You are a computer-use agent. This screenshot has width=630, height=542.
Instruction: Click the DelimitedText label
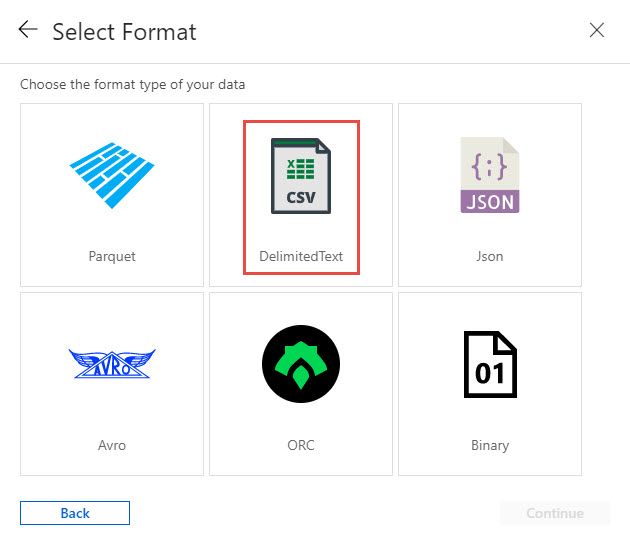click(301, 256)
